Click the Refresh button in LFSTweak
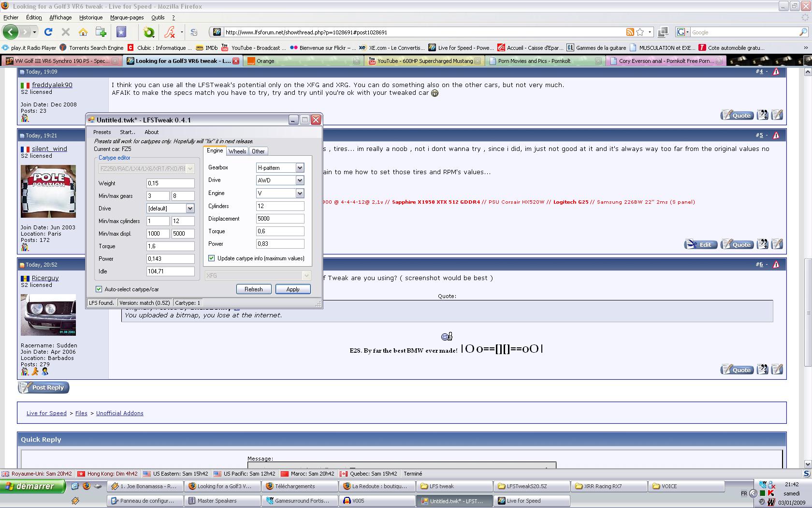 pos(254,289)
